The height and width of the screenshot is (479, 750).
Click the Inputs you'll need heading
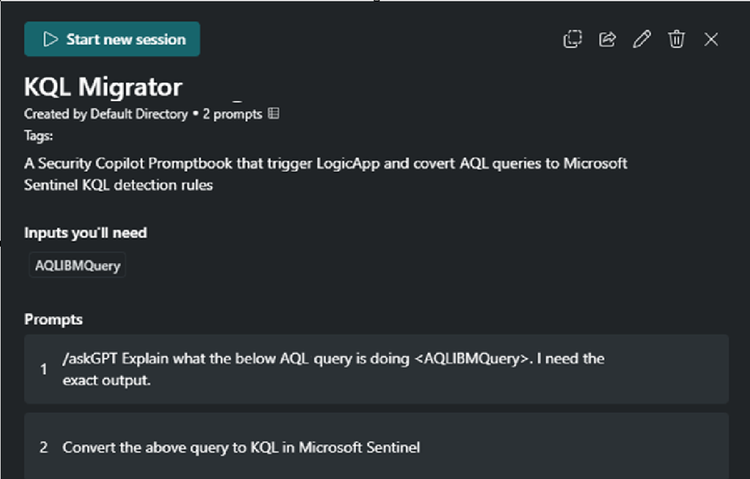click(x=85, y=233)
